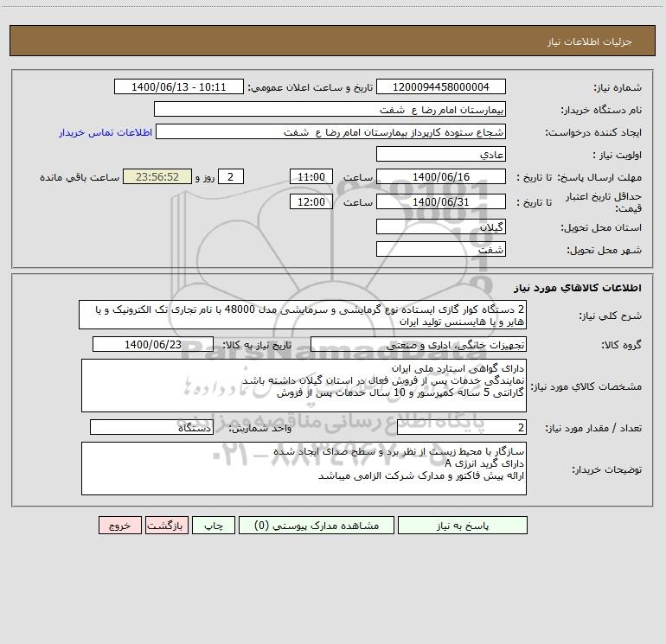666x644 pixels.
Task: Click the خروج exit button
Action: pyautogui.click(x=120, y=526)
